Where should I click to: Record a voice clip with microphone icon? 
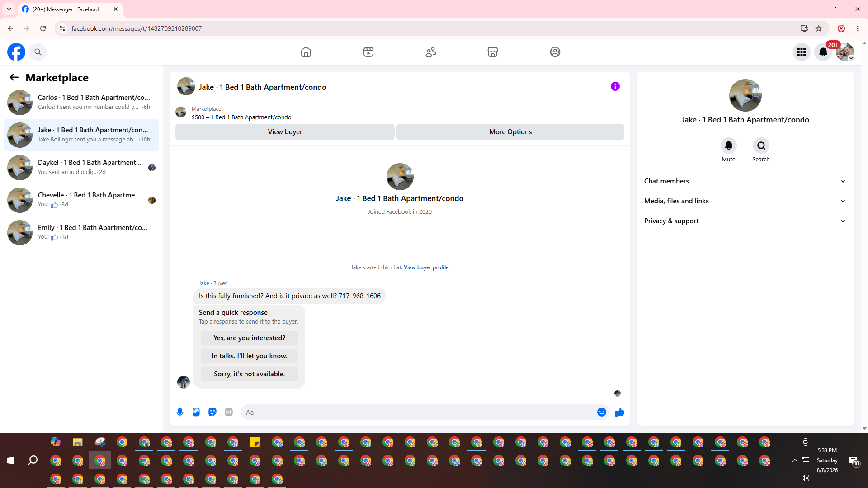(180, 412)
